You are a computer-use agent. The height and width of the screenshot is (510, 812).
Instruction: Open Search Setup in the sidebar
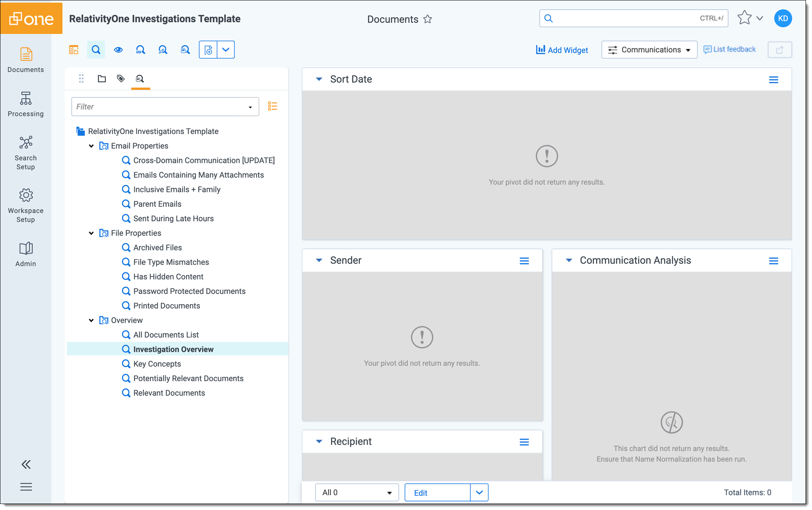(x=26, y=153)
